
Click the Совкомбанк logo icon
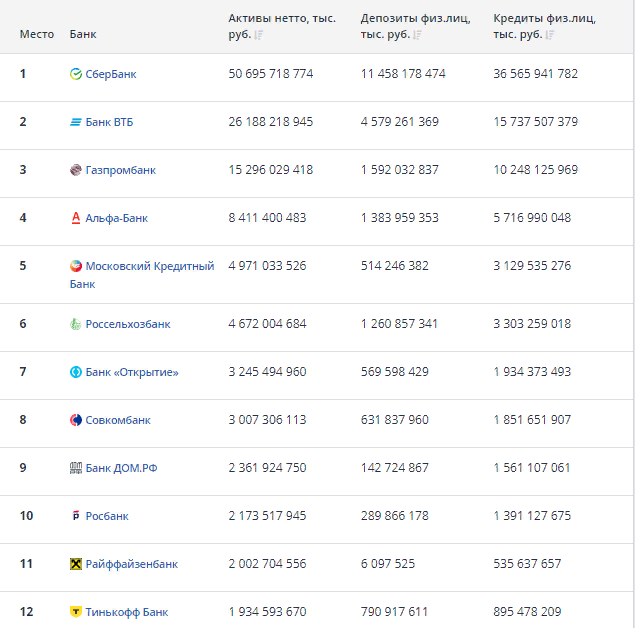coord(76,420)
